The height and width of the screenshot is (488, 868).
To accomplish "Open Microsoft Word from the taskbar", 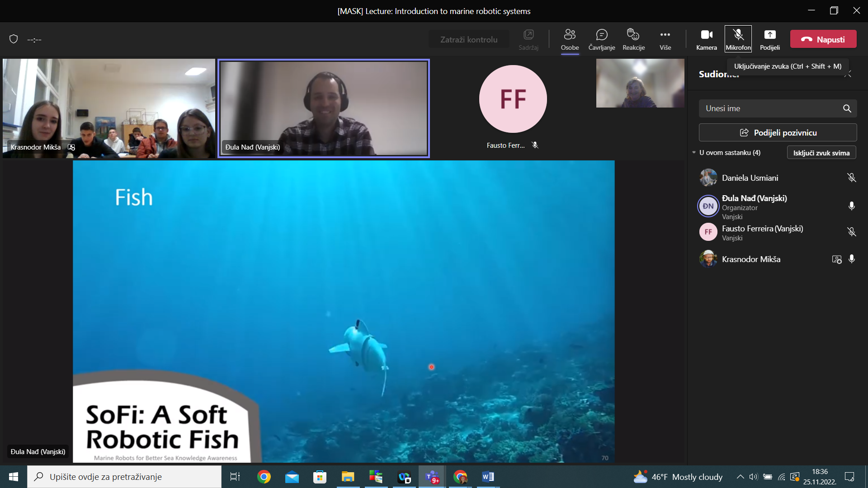I will pyautogui.click(x=488, y=477).
